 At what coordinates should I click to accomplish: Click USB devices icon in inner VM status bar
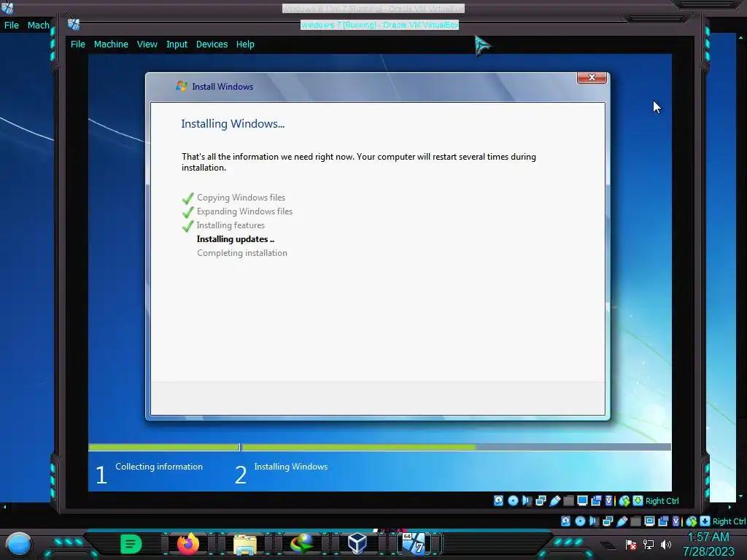(x=554, y=500)
